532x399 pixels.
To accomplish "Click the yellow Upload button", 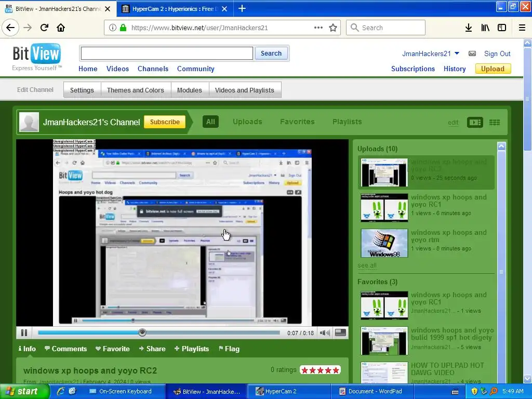I will coord(493,69).
